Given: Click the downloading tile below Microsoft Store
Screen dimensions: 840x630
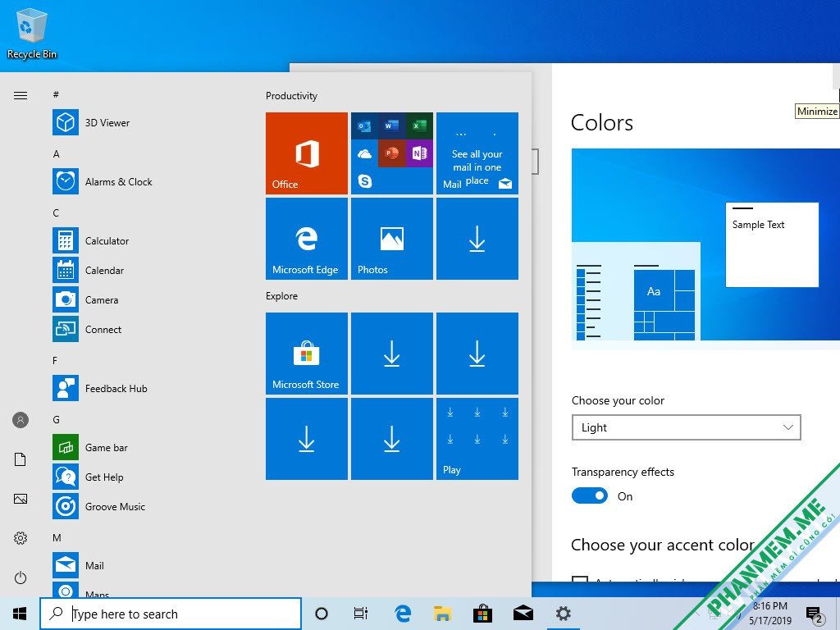Looking at the screenshot, I should click(307, 439).
